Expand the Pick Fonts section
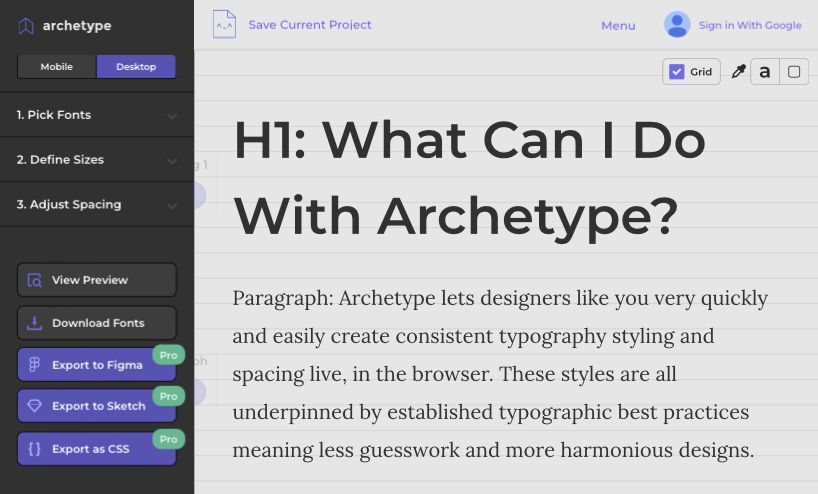 coord(96,115)
